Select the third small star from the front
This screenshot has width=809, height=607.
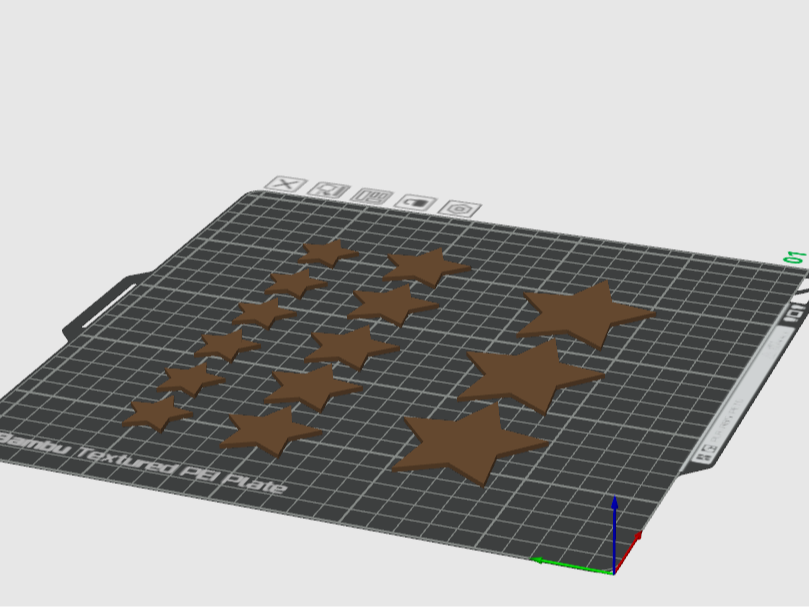[227, 345]
